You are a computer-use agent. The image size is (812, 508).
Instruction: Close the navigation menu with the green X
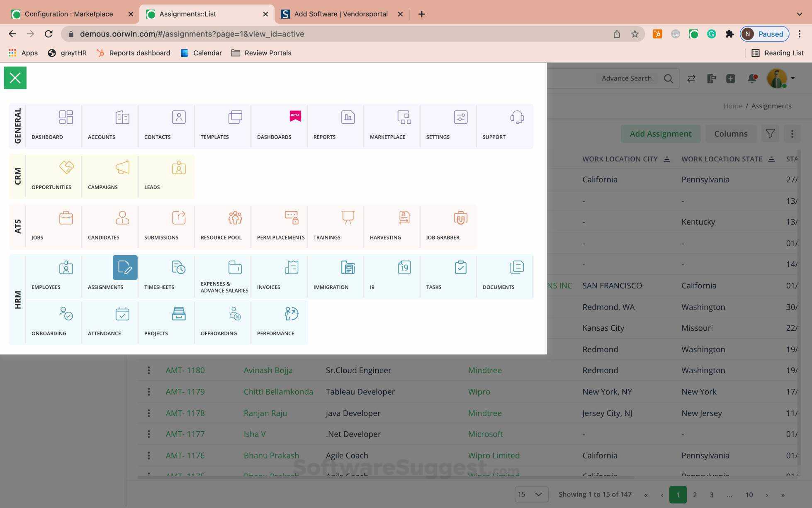click(15, 78)
